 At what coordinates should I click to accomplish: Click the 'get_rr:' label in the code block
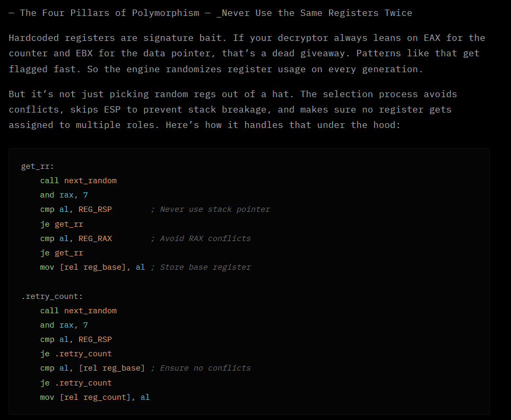coord(38,166)
